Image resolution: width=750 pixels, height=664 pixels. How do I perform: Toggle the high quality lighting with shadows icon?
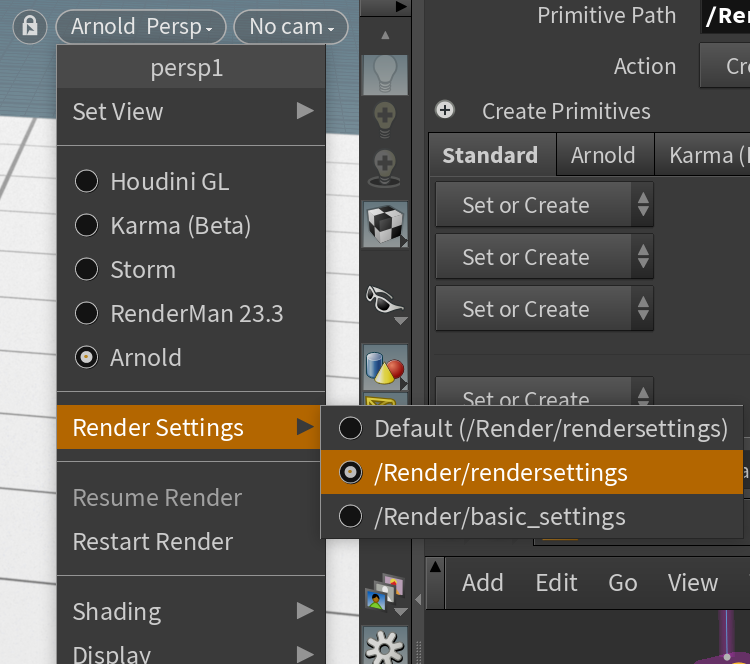coord(384,168)
